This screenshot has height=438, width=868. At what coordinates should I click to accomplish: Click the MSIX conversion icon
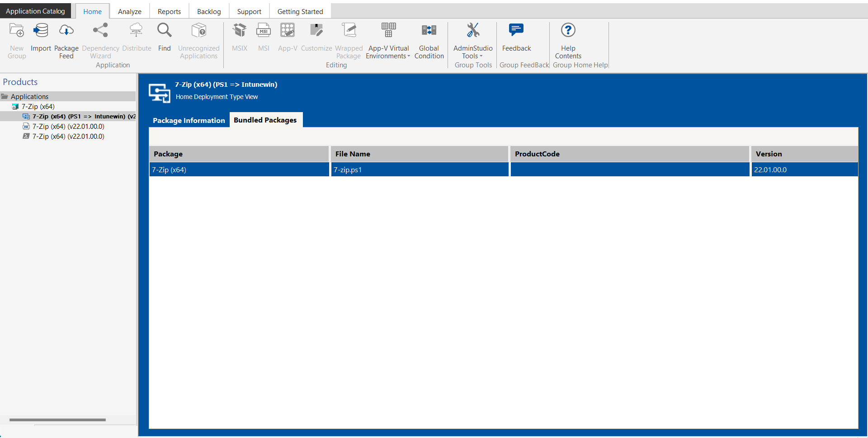point(240,31)
